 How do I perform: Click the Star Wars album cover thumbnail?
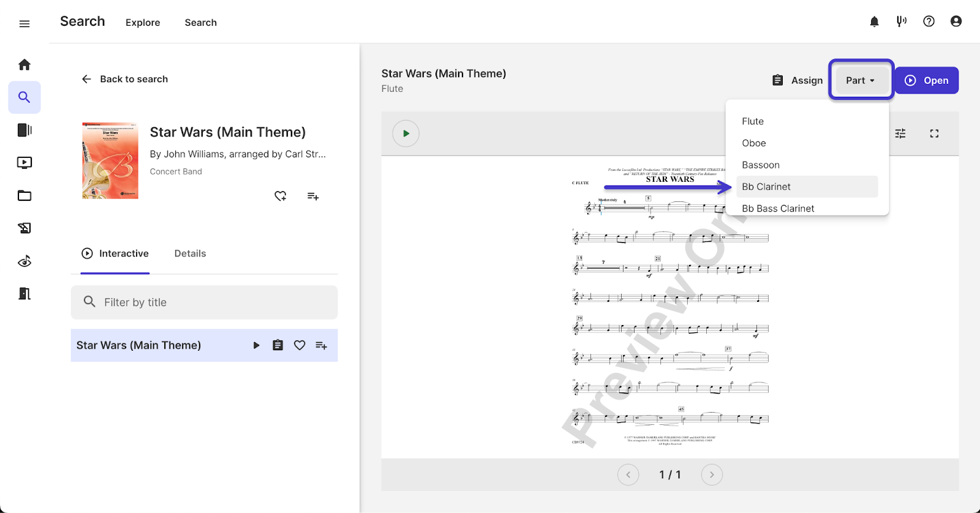coord(110,160)
